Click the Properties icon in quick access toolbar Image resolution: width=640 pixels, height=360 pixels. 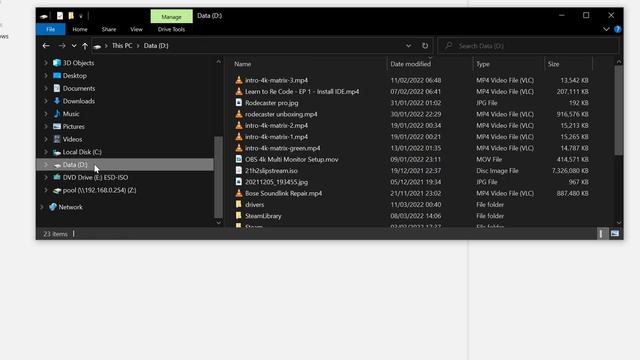tap(60, 16)
